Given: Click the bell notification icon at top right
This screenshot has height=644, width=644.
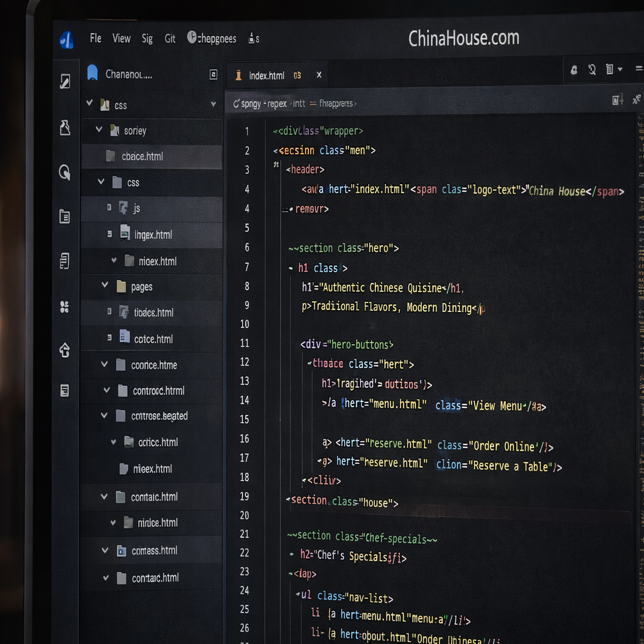Looking at the screenshot, I should (574, 70).
